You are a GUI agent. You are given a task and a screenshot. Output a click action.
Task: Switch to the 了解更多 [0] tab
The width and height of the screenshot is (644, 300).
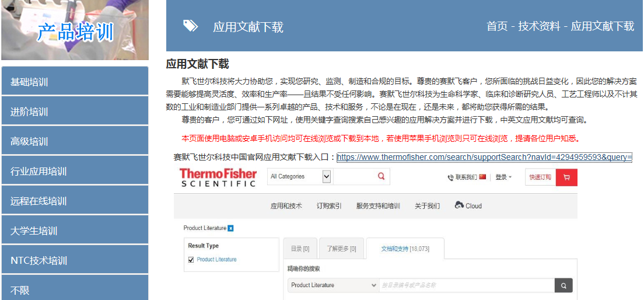(x=341, y=249)
